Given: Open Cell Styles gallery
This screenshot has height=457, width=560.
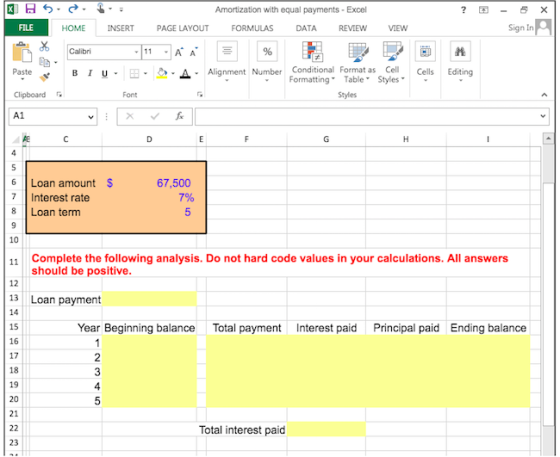Looking at the screenshot, I should (392, 62).
